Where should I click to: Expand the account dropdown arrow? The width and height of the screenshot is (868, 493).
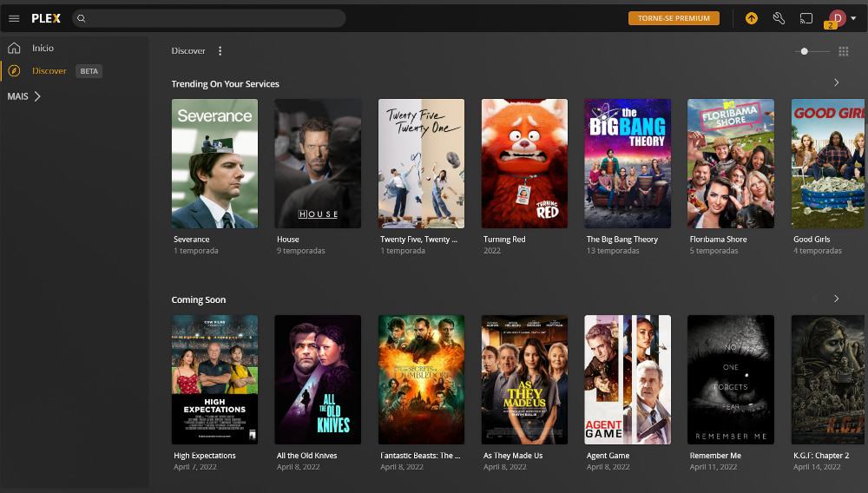(x=853, y=18)
